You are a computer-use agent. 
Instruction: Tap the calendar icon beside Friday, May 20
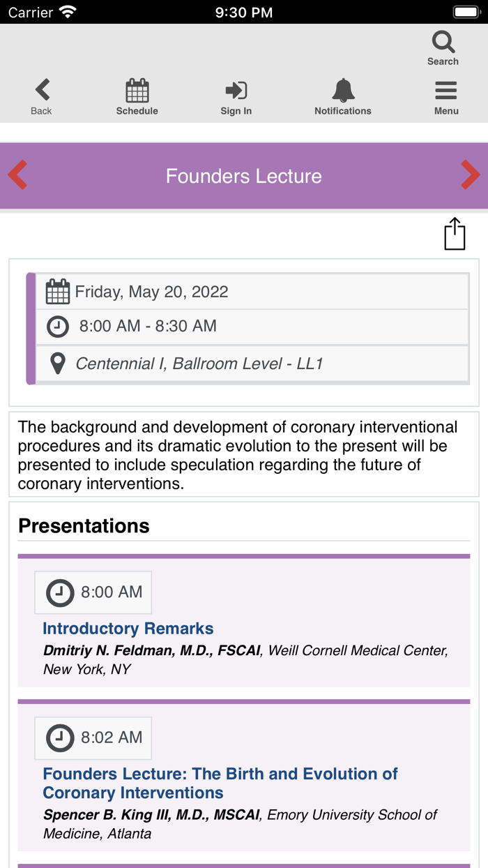[x=58, y=291]
